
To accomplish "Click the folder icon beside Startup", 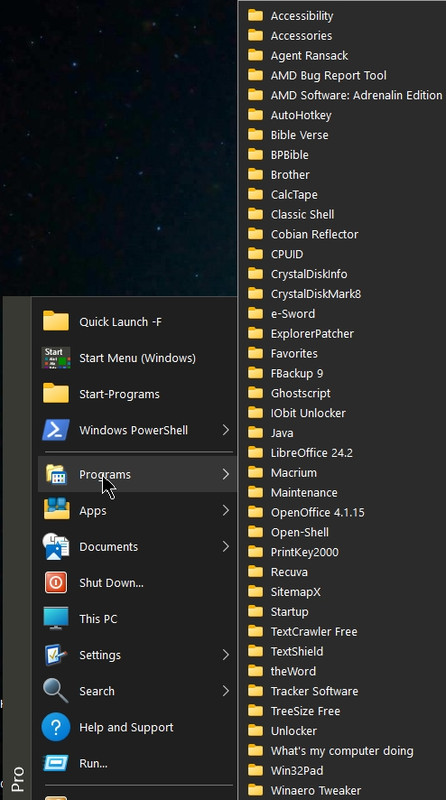I will coord(255,611).
